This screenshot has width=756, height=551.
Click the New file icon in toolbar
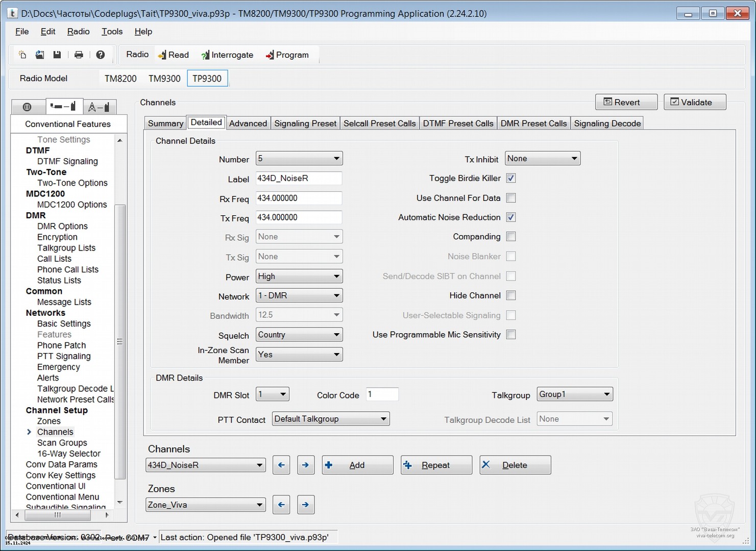(x=22, y=55)
